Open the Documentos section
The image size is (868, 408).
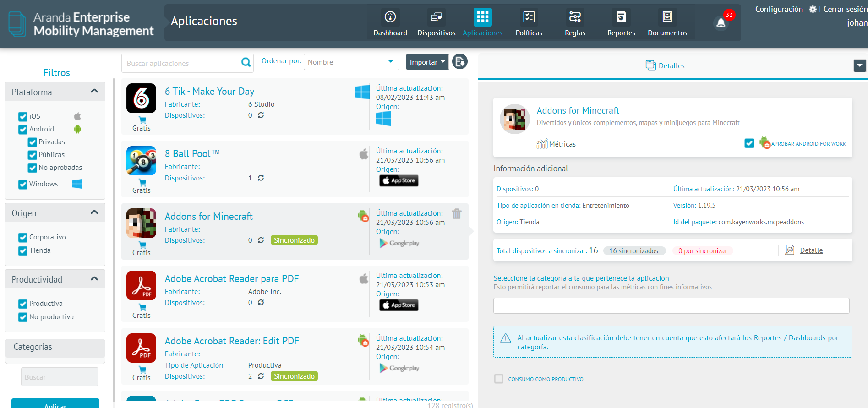pyautogui.click(x=667, y=23)
